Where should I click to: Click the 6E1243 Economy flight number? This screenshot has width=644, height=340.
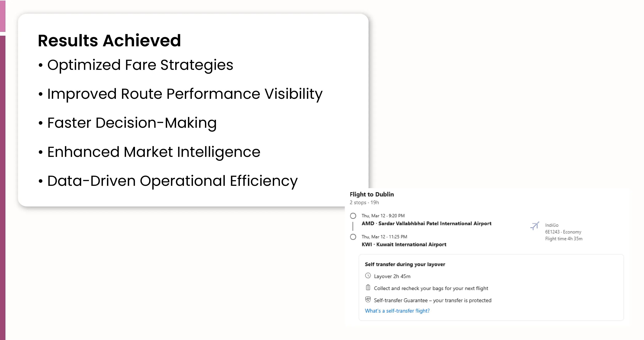(x=563, y=232)
